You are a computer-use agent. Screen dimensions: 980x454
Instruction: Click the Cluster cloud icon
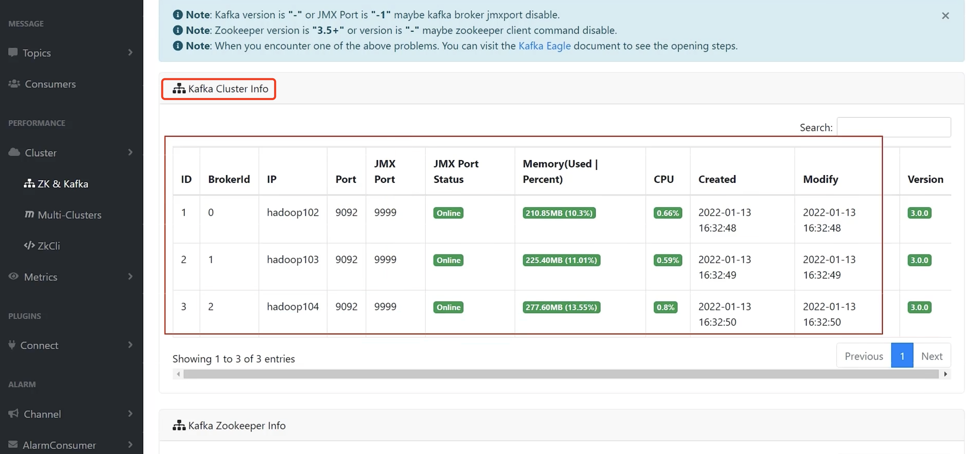point(14,152)
